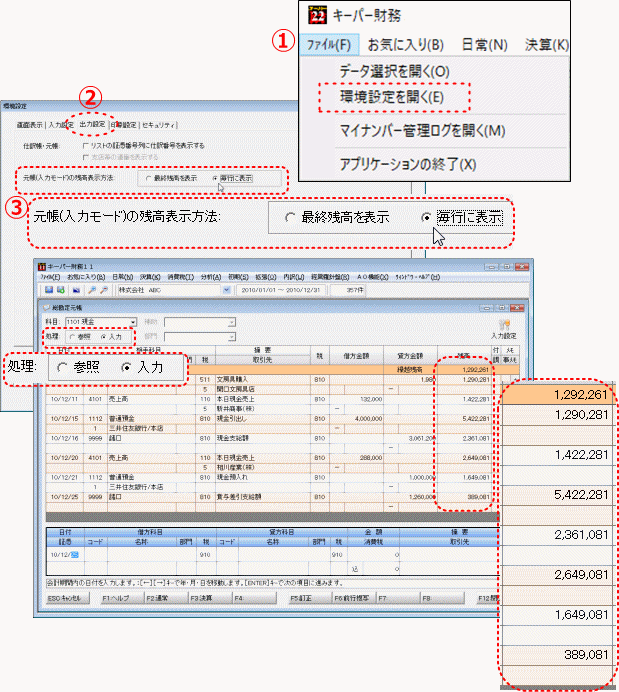
Task: Open 決算(K) in the enlarged menu bar
Action: [546, 45]
